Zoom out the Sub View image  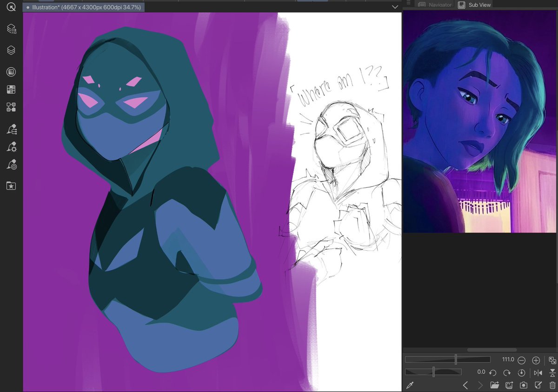pos(522,360)
